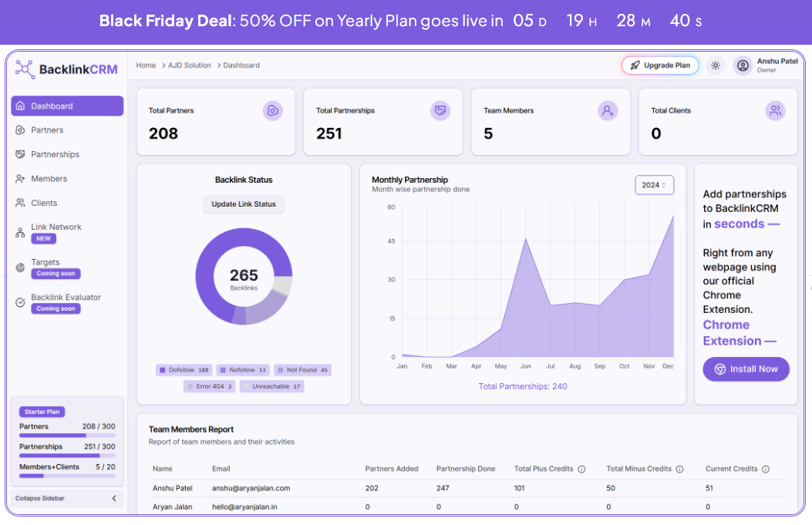Go to Link Network in sidebar
The width and height of the screenshot is (812, 525).
point(56,227)
